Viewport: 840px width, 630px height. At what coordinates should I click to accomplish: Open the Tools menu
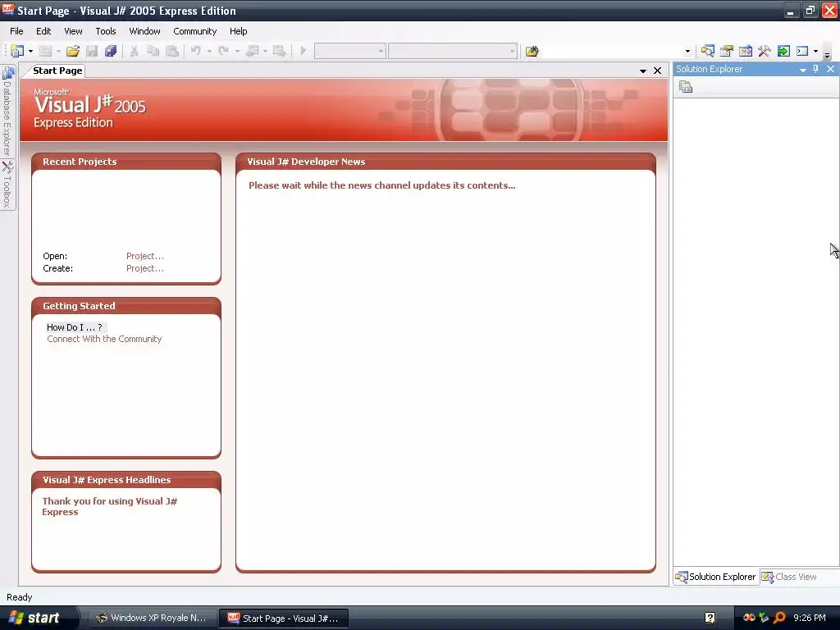pyautogui.click(x=106, y=31)
